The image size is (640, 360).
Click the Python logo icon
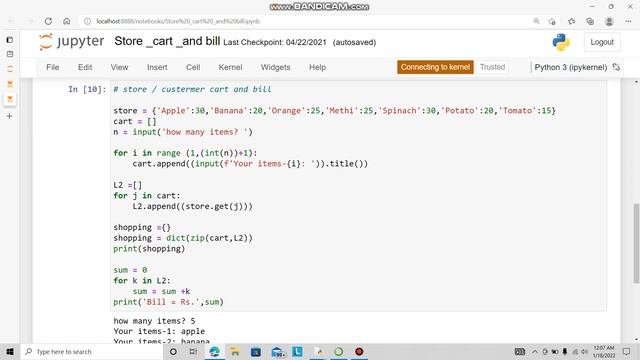click(x=561, y=42)
